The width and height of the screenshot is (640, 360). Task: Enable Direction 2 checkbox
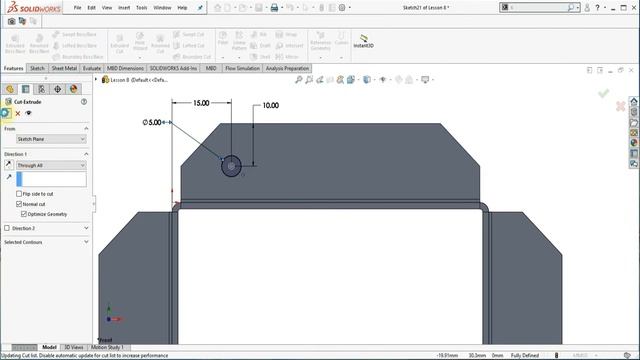(x=7, y=228)
